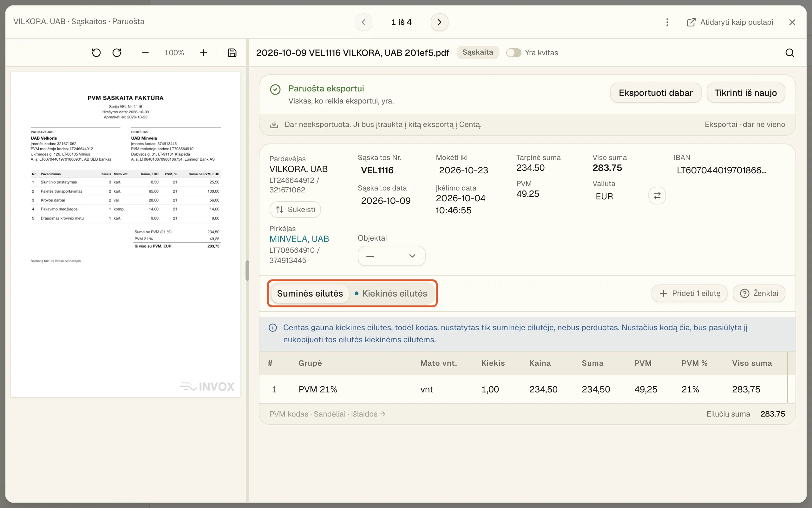Viewport: 812px width, 508px height.
Task: Click the green ready-for-export checkmark icon
Action: point(275,89)
